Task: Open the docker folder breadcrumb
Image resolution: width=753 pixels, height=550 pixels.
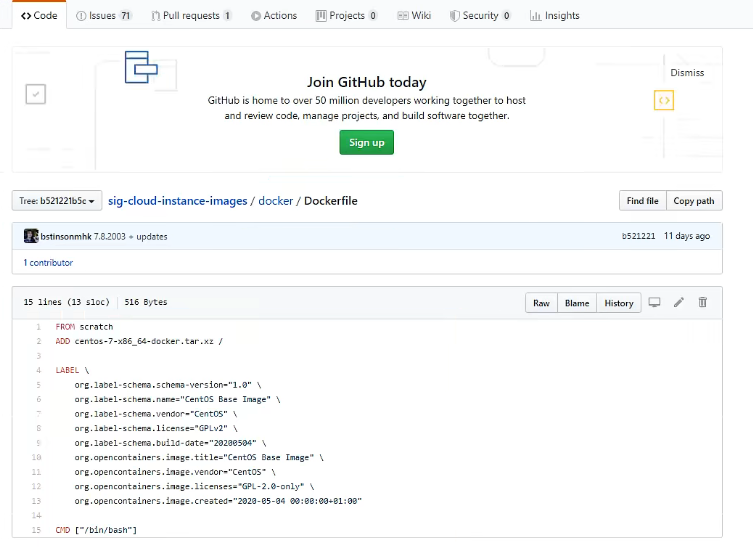Action: point(276,201)
